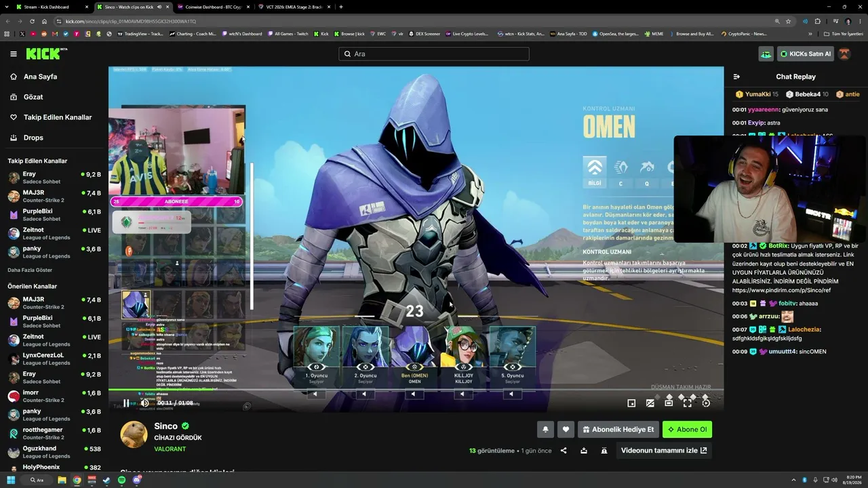Open the VALORANT category link
The image size is (868, 488).
click(x=170, y=449)
